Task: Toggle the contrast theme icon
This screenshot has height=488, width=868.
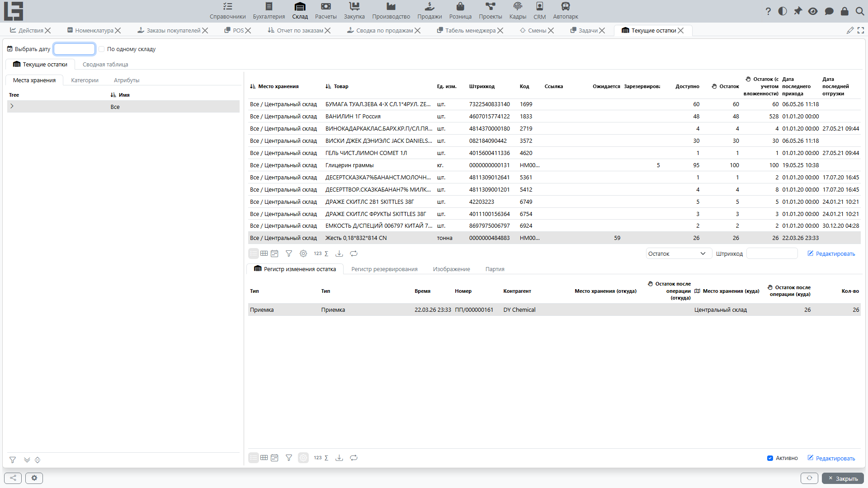Action: [x=783, y=11]
